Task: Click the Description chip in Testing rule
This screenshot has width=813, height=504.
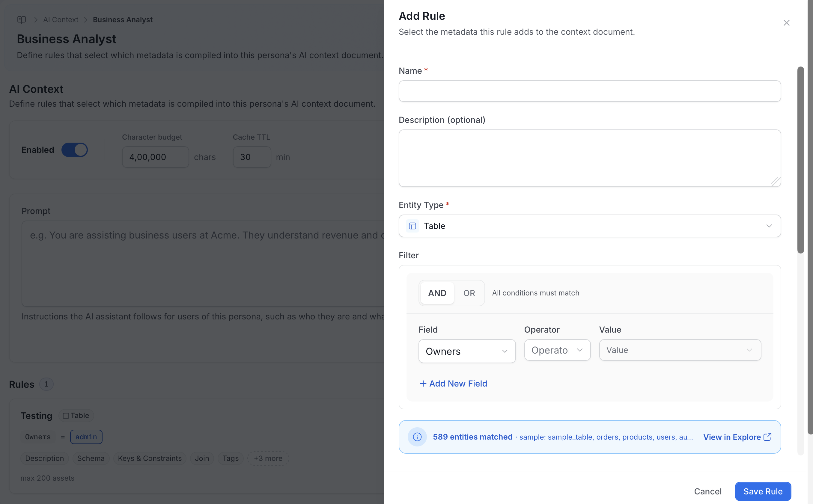Action: (44, 458)
